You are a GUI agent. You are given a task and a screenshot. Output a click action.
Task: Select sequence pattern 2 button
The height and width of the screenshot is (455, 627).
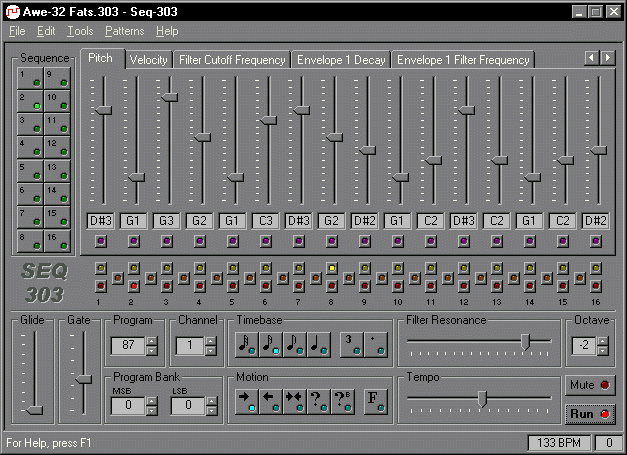(30, 101)
